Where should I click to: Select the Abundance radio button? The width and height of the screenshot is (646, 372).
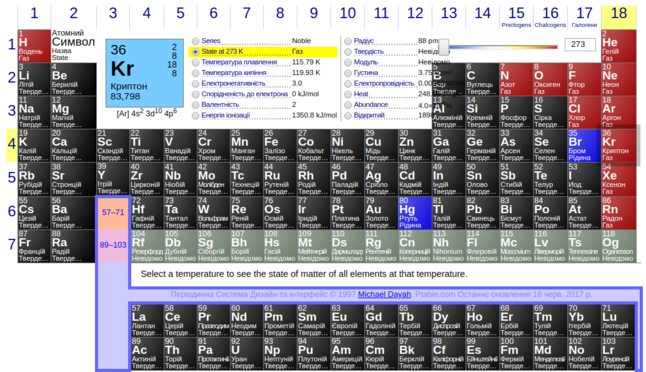(348, 105)
